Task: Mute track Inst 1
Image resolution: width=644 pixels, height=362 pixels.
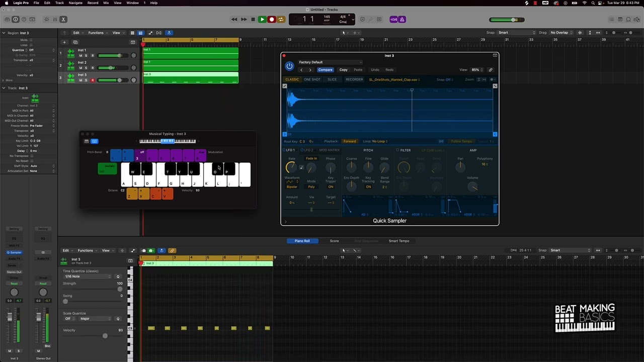Action: pyautogui.click(x=80, y=55)
